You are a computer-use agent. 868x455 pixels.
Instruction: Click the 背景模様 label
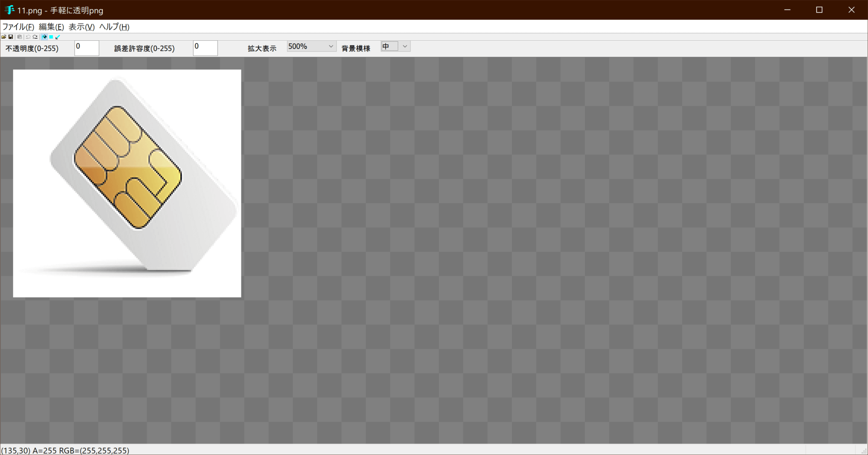point(356,48)
